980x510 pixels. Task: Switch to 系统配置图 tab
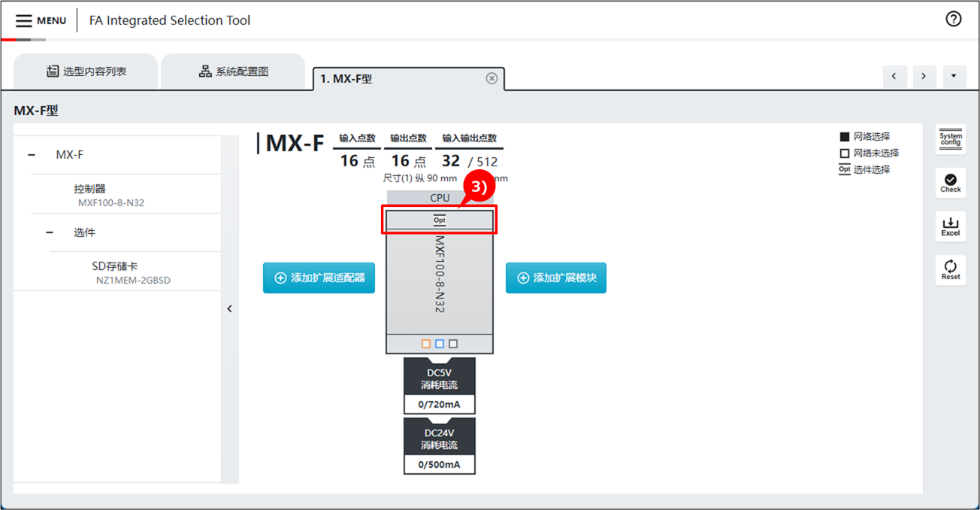point(233,71)
